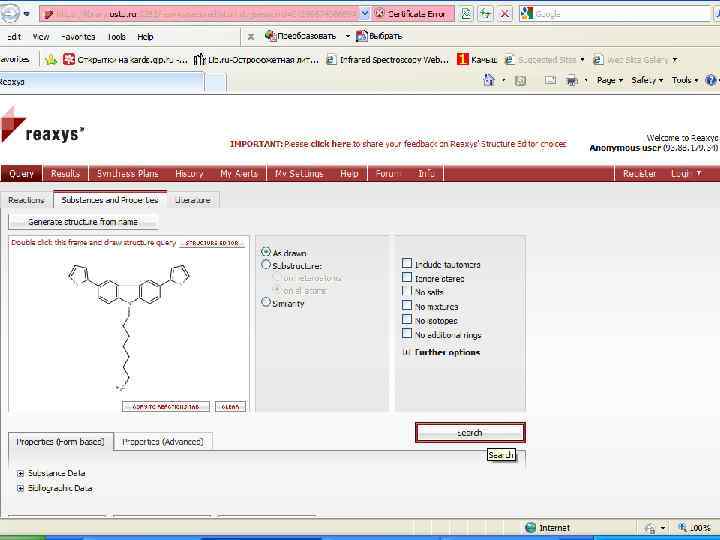Open the Login dropdown
Viewport: 720px width, 540px height.
pyautogui.click(x=686, y=174)
